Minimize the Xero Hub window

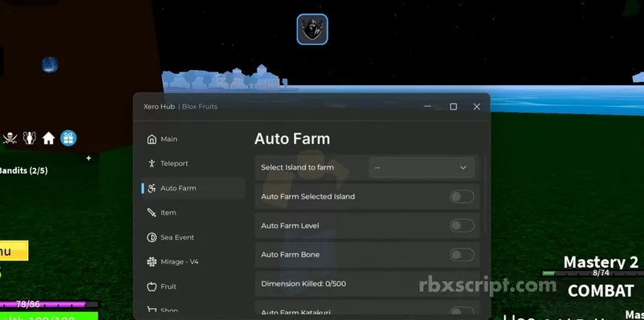tap(427, 107)
